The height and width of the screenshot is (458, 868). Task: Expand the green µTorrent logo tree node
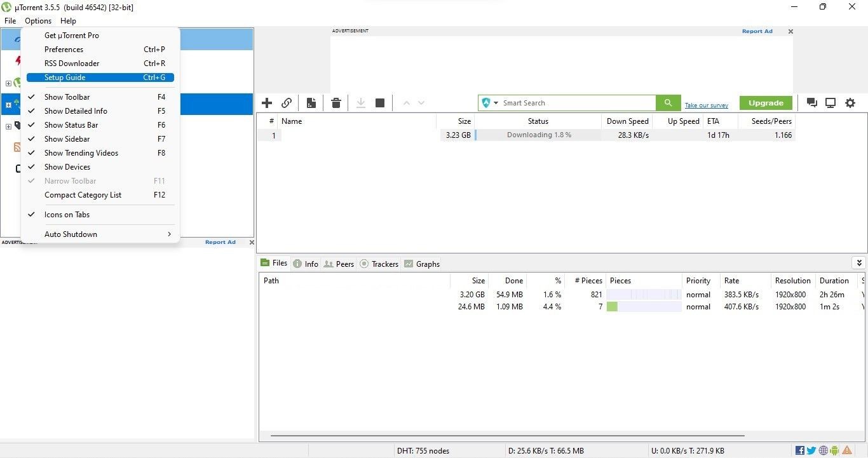[8, 83]
